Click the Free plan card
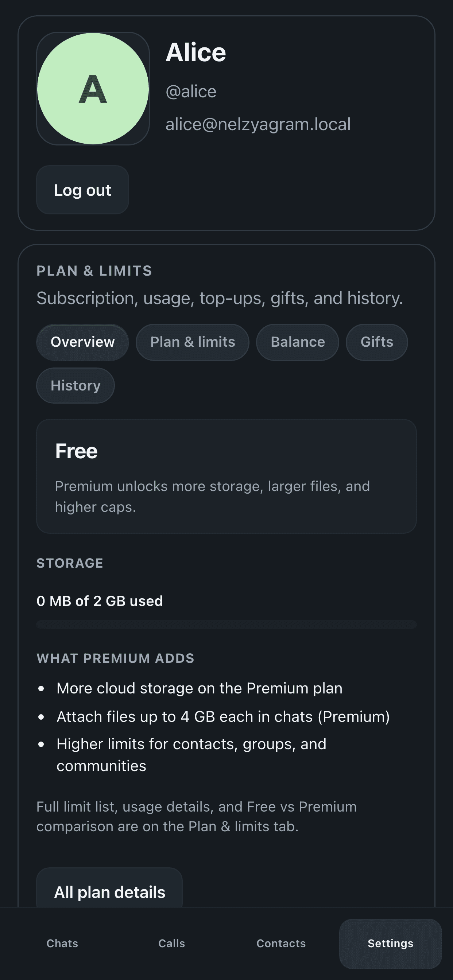The width and height of the screenshot is (453, 980). (x=226, y=476)
